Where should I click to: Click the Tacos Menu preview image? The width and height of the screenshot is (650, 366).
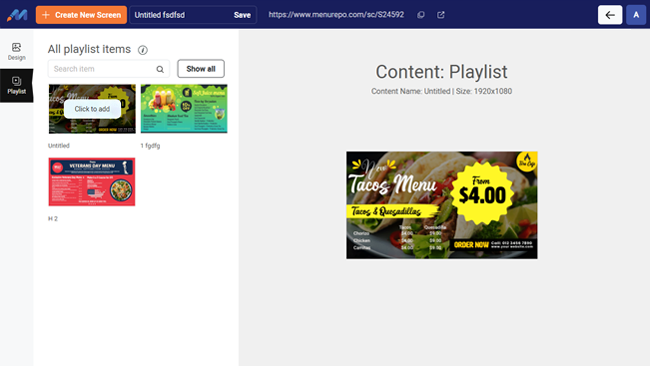pos(442,205)
